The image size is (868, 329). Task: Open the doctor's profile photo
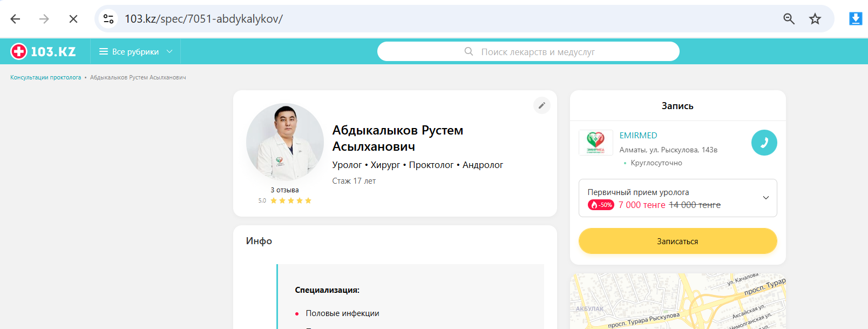[x=285, y=142]
